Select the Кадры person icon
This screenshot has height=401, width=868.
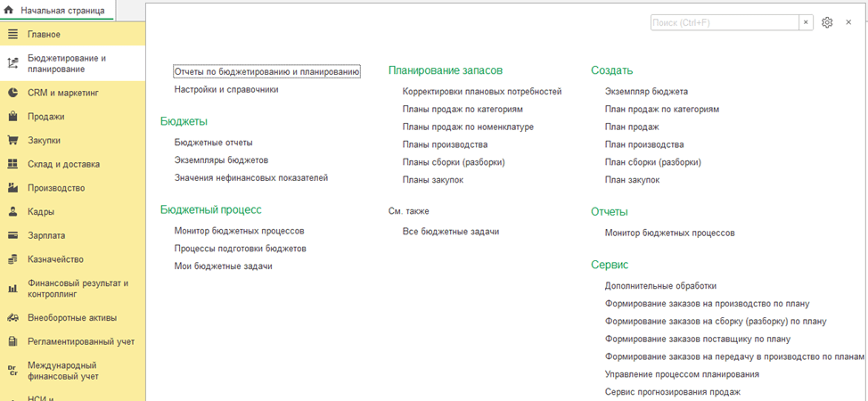(12, 212)
